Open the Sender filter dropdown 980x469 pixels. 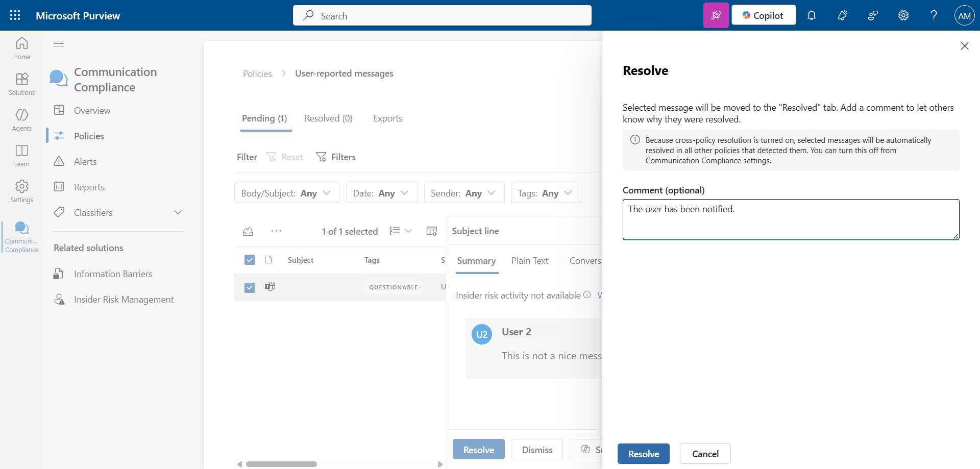463,193
